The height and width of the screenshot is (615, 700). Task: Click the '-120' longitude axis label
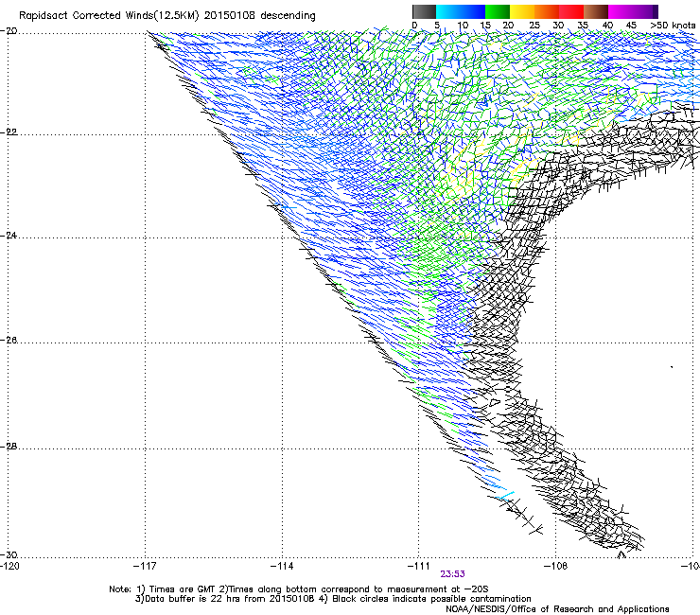pyautogui.click(x=9, y=567)
